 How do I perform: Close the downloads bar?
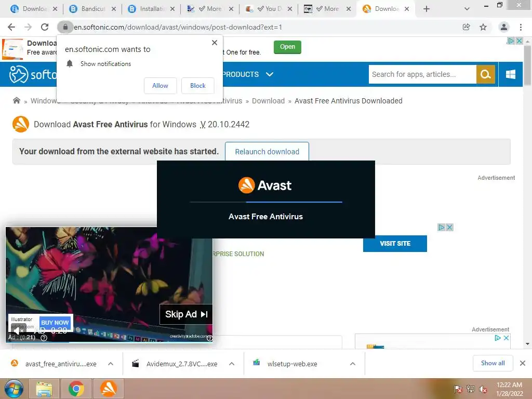523,363
